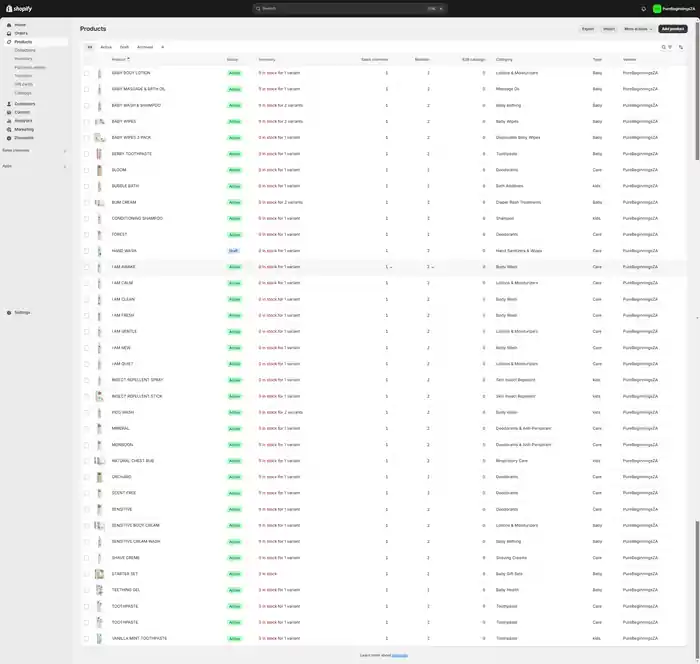This screenshot has height=664, width=700.
Task: Select VANILLA MINT TOOTHPASTE checkbox
Action: click(87, 639)
